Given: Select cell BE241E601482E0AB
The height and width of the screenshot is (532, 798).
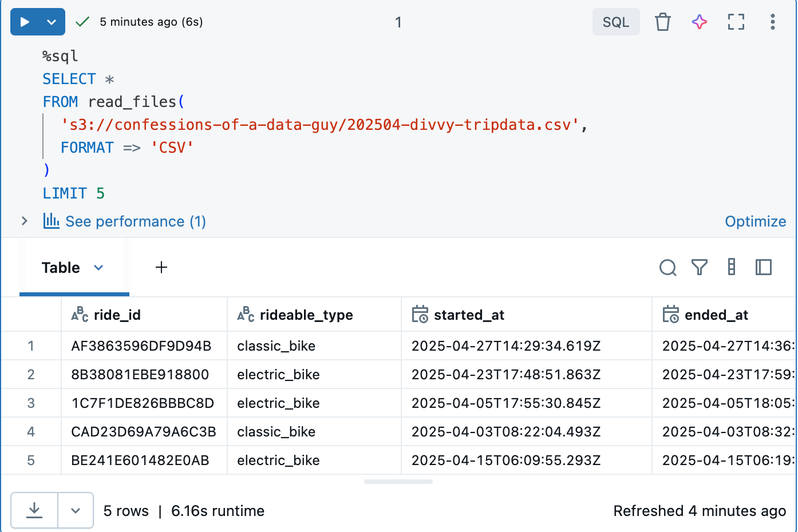Looking at the screenshot, I should (144, 460).
